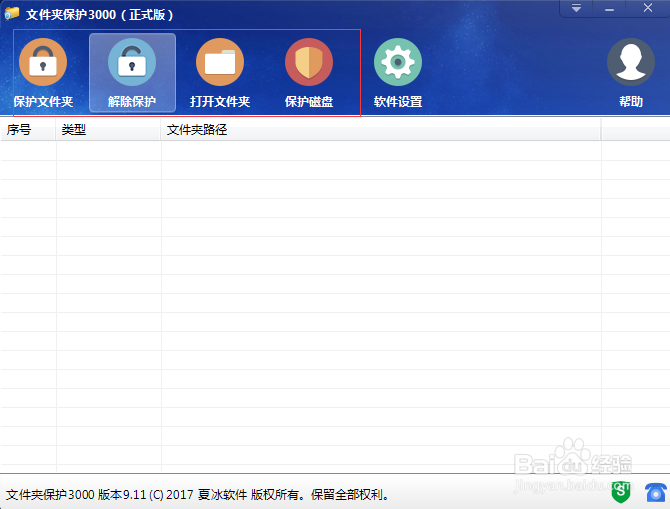The width and height of the screenshot is (670, 509).
Task: Click the green shield icon in status bar
Action: tap(621, 493)
